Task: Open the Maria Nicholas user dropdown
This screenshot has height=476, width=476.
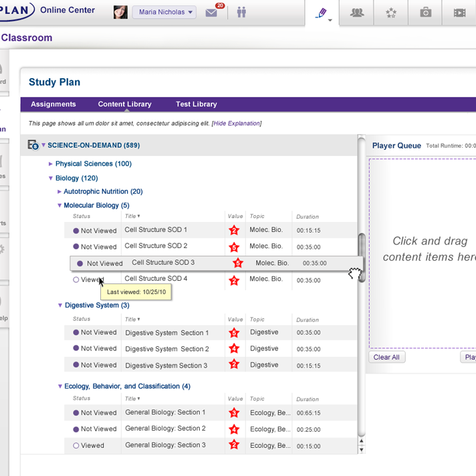Action: pos(164,12)
